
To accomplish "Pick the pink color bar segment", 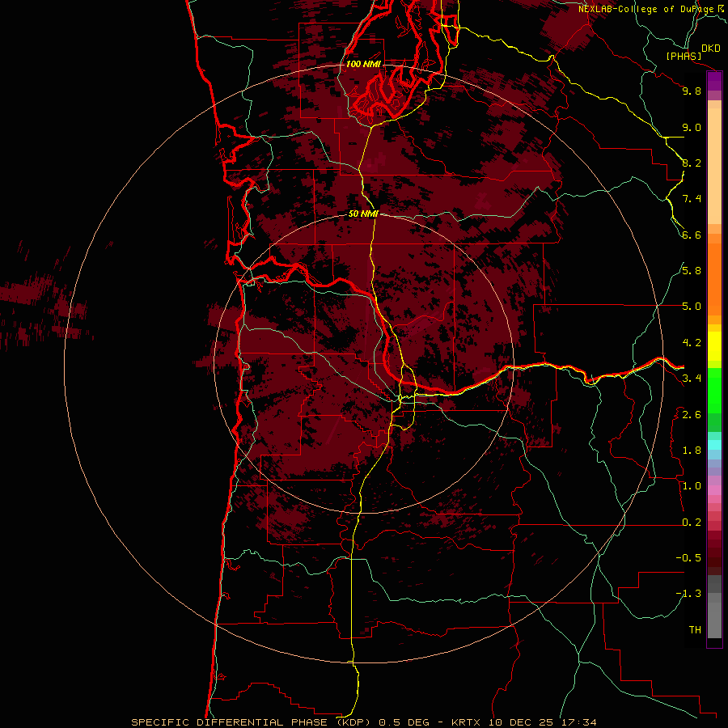I will [x=714, y=490].
